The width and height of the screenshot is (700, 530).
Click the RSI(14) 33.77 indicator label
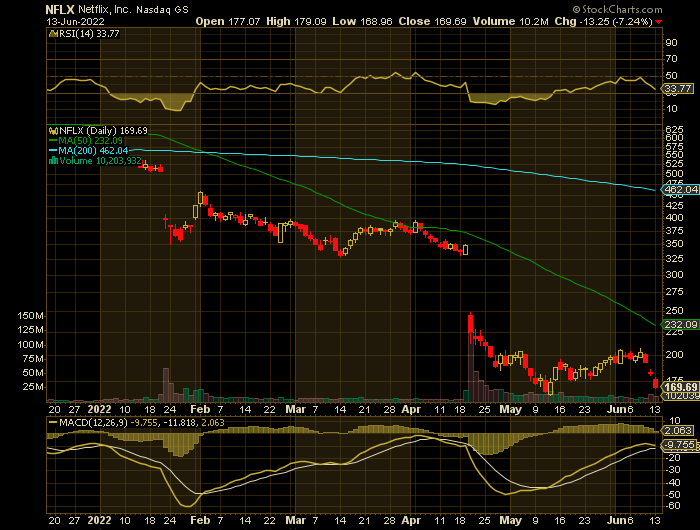click(89, 33)
